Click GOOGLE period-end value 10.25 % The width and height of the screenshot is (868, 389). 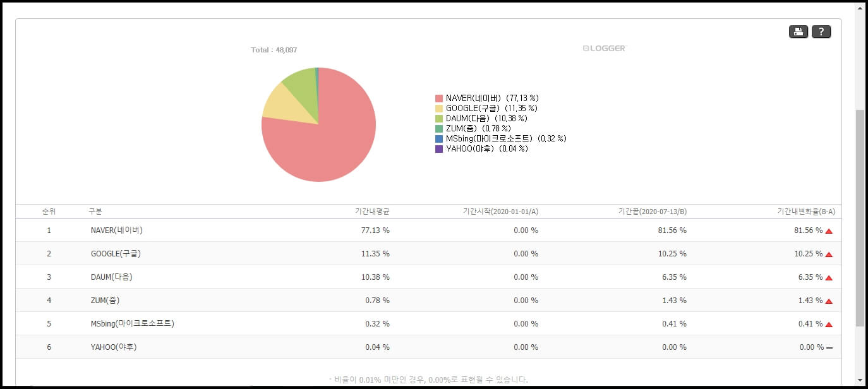coord(672,254)
